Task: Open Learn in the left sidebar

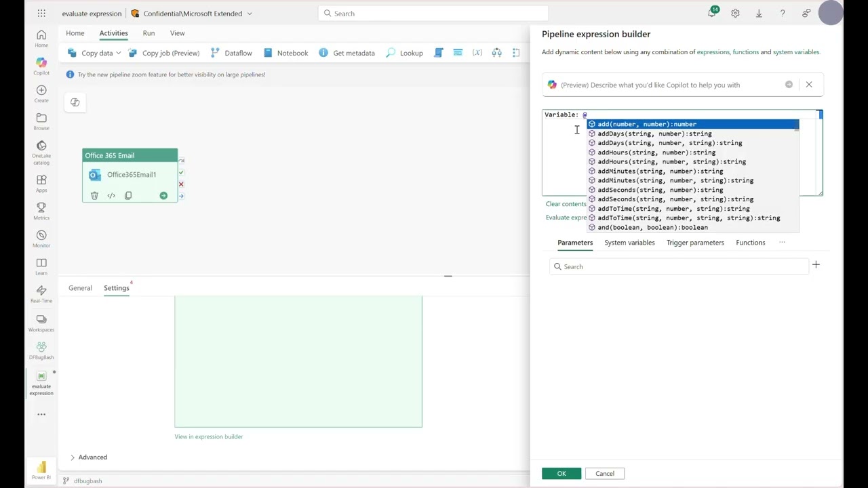Action: point(41,266)
